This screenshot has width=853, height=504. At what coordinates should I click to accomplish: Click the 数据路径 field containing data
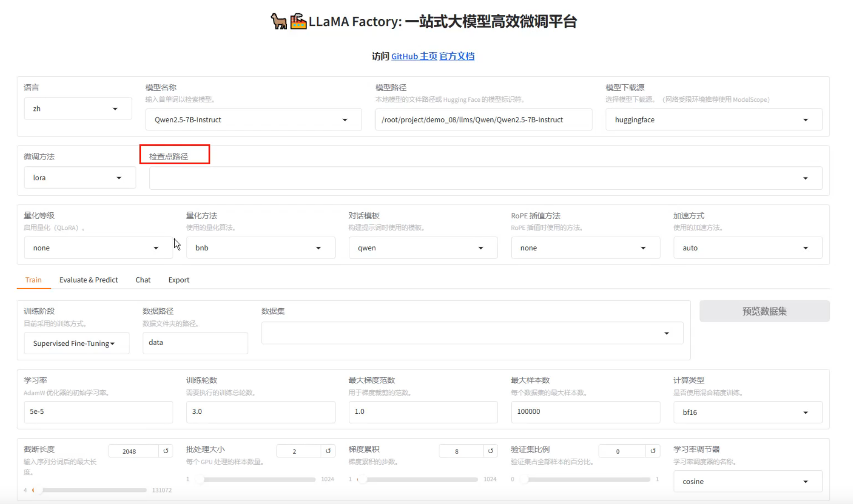(195, 343)
